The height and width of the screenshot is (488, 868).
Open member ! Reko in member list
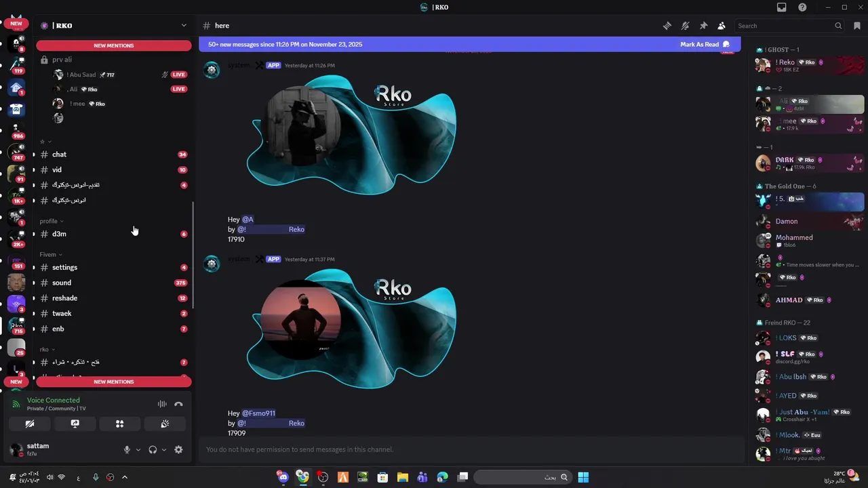810,65
